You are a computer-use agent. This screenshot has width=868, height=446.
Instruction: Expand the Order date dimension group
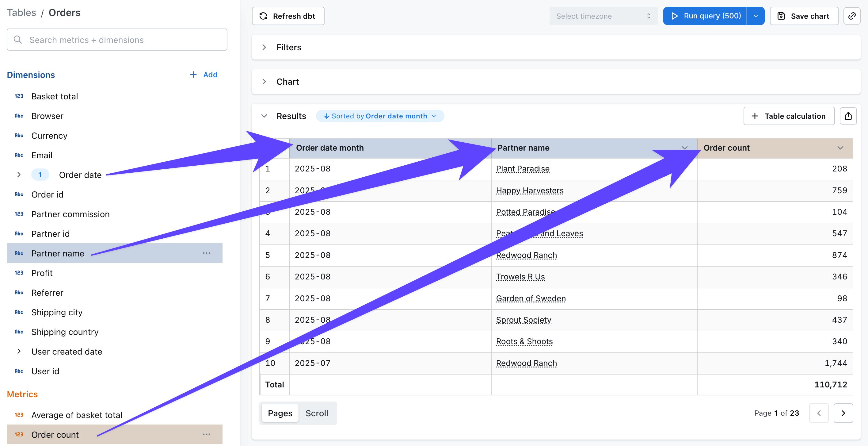click(x=19, y=175)
